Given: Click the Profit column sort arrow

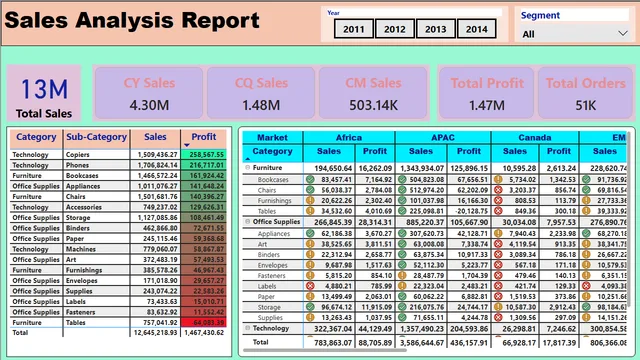Looking at the screenshot, I should point(187,145).
